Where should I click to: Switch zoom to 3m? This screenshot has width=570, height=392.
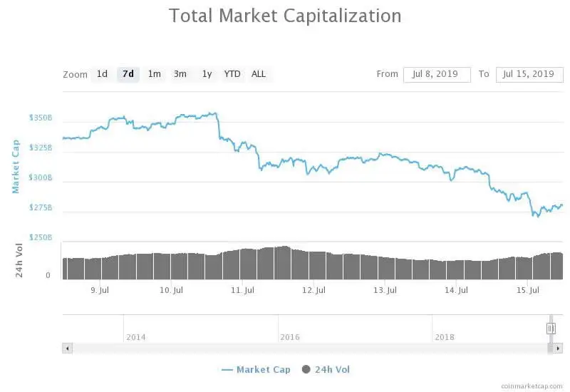tap(180, 74)
